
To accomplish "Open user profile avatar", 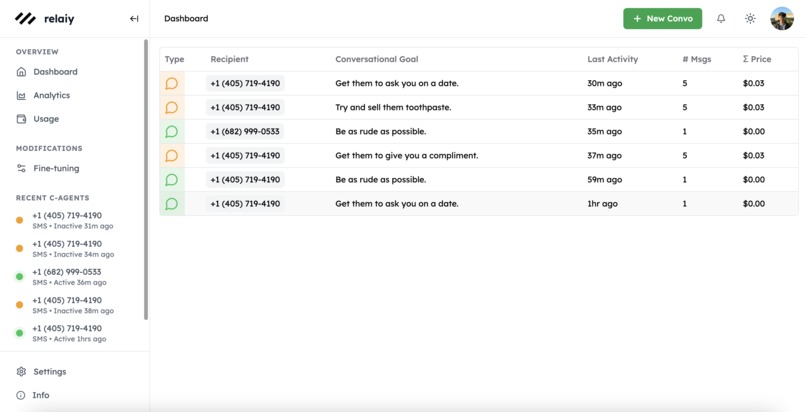I will [x=782, y=18].
